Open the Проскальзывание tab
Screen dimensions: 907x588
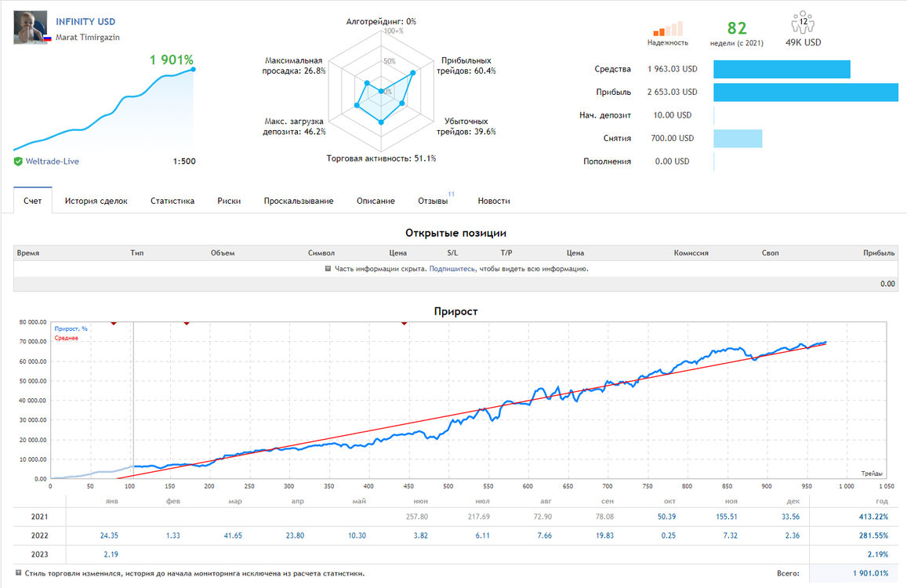[299, 201]
